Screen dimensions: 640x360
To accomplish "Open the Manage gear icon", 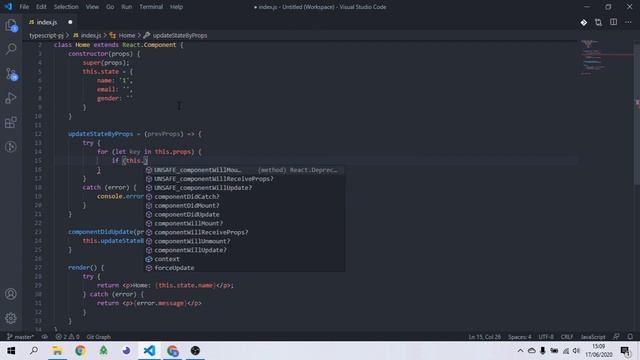I will (x=11, y=318).
